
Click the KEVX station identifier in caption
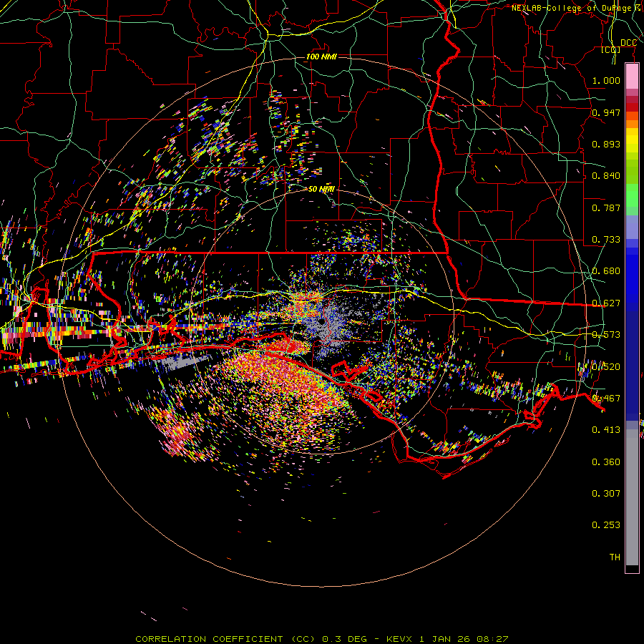400,639
